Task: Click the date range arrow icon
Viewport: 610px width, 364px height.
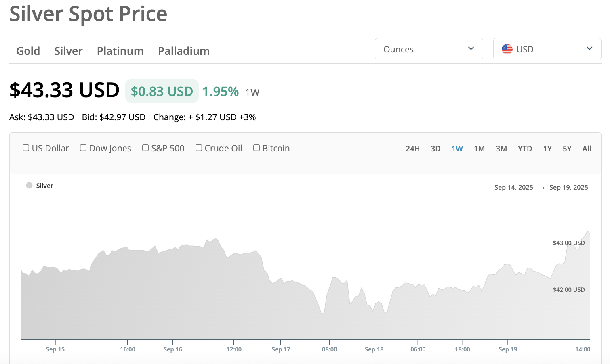Action: (x=541, y=188)
